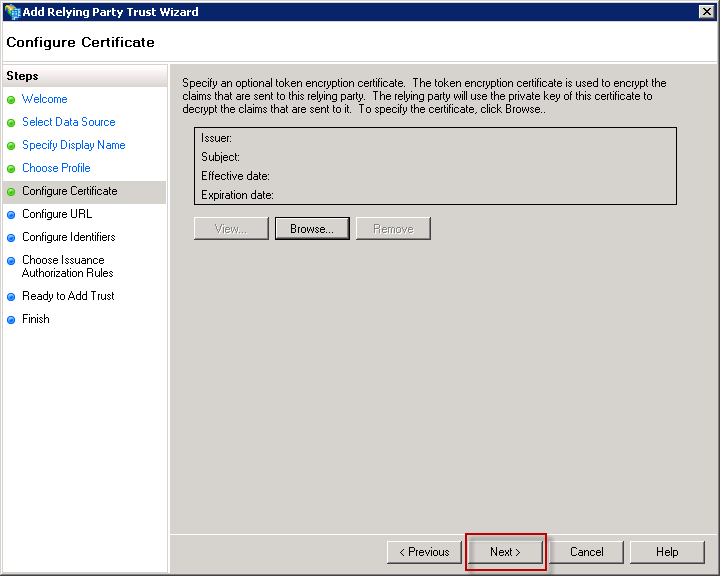Click the Issuer field label
This screenshot has height=576, width=720.
216,138
